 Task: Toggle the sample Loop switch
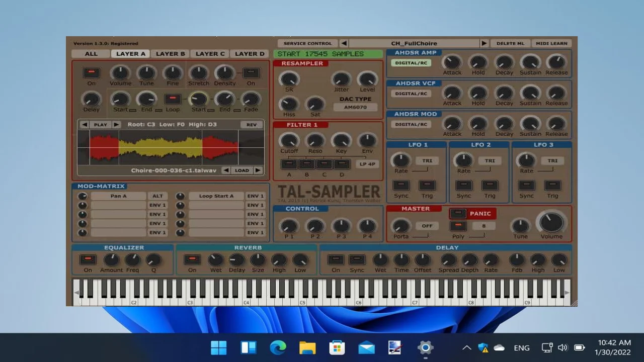(x=173, y=99)
